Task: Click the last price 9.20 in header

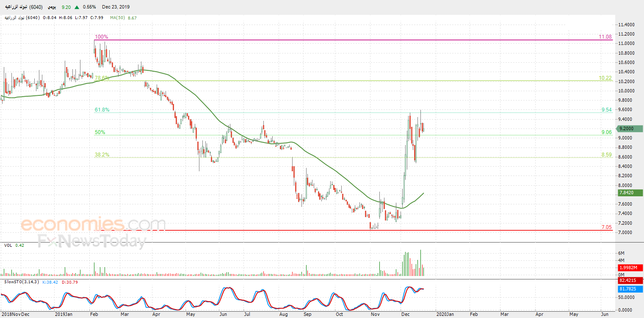Action: click(x=66, y=7)
